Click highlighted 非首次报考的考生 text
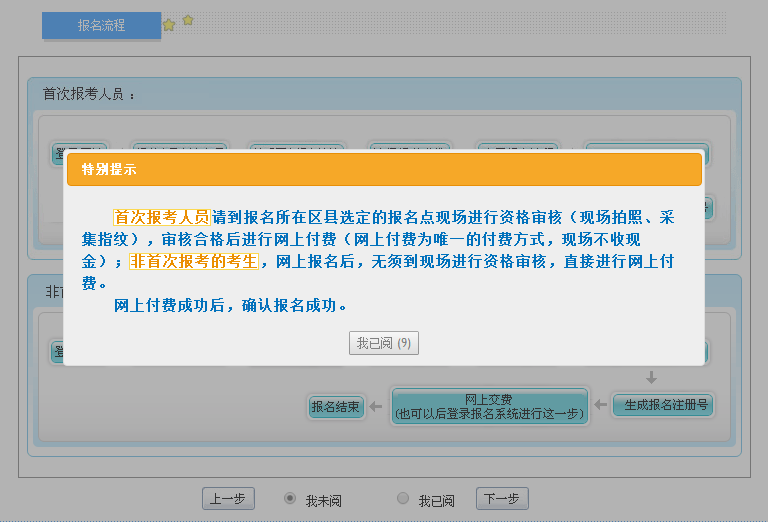Viewport: 768px width, 522px height. coord(194,261)
